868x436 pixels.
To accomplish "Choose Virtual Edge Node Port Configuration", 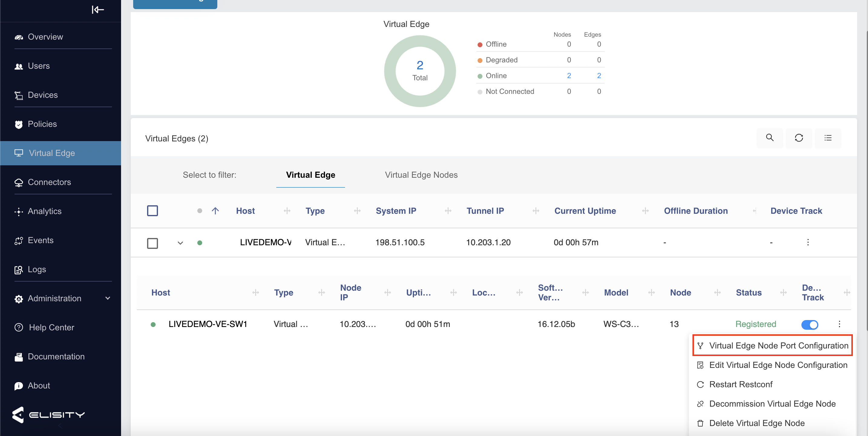I will click(x=773, y=345).
